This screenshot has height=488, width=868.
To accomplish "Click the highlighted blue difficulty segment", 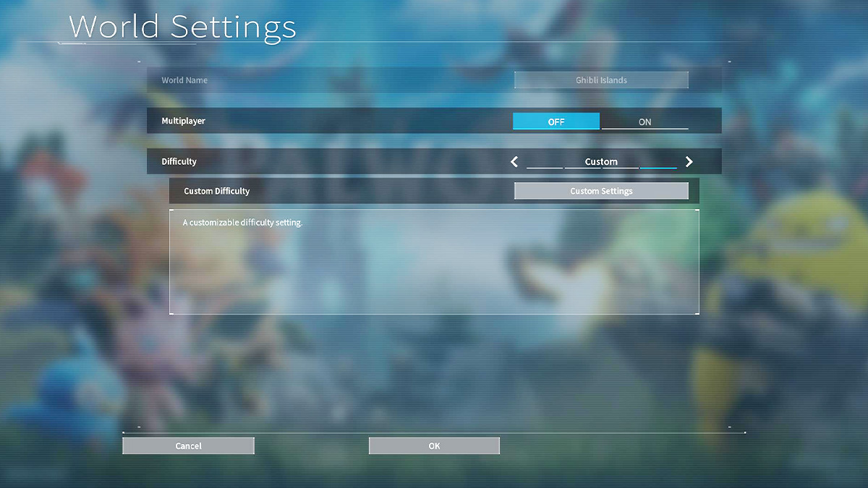I will click(x=658, y=167).
